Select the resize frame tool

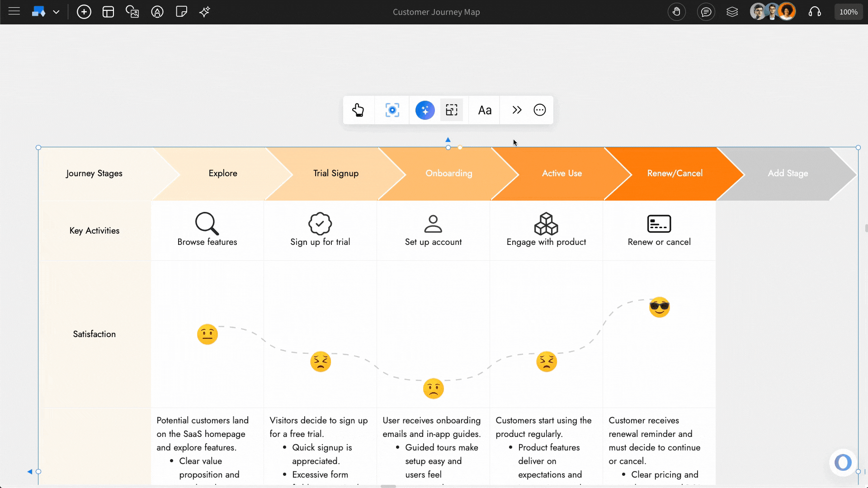point(452,110)
